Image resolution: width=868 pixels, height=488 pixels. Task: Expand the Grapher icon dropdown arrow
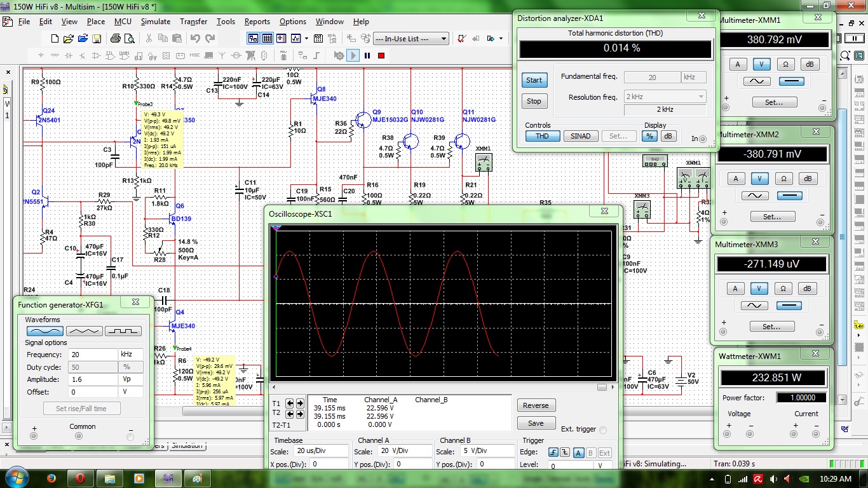(306, 39)
